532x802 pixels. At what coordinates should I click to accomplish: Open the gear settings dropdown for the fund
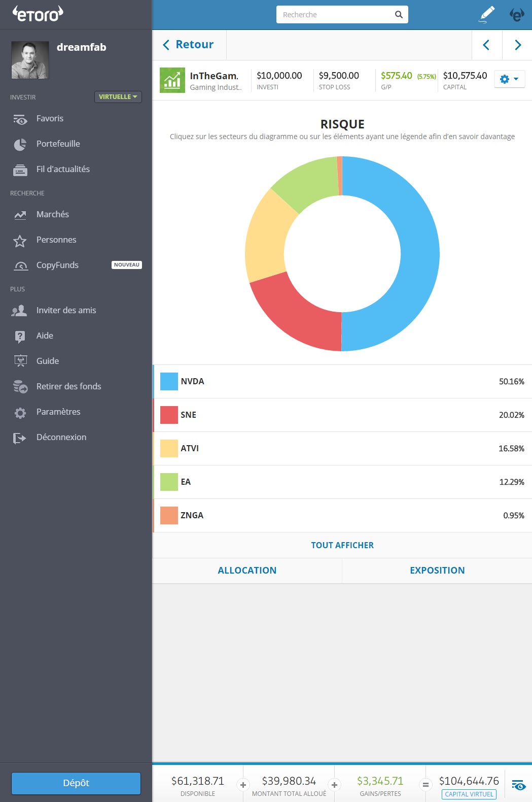509,79
